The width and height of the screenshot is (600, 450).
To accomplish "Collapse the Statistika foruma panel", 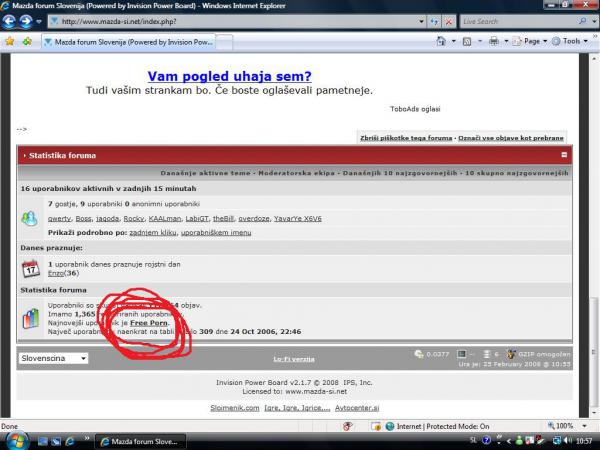I will [x=564, y=155].
